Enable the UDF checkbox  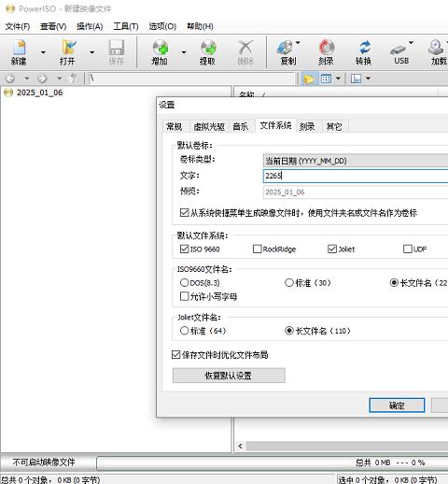pyautogui.click(x=408, y=249)
